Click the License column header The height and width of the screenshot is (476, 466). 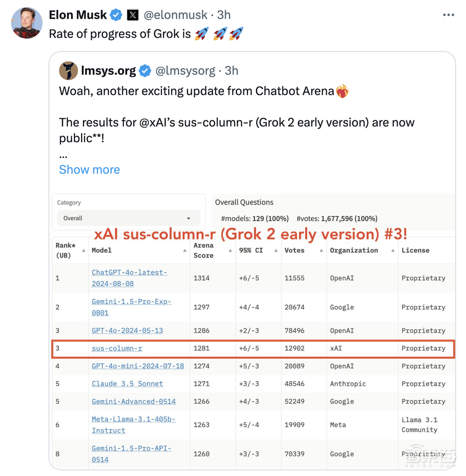[x=416, y=250]
